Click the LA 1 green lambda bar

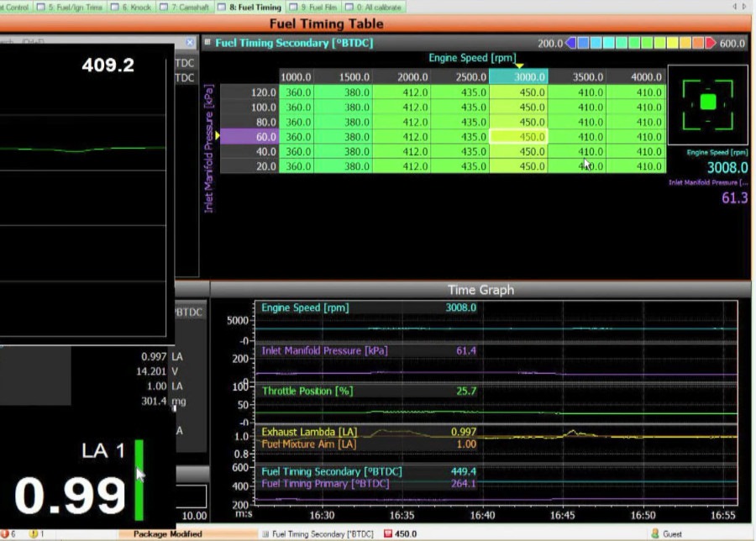click(x=139, y=480)
